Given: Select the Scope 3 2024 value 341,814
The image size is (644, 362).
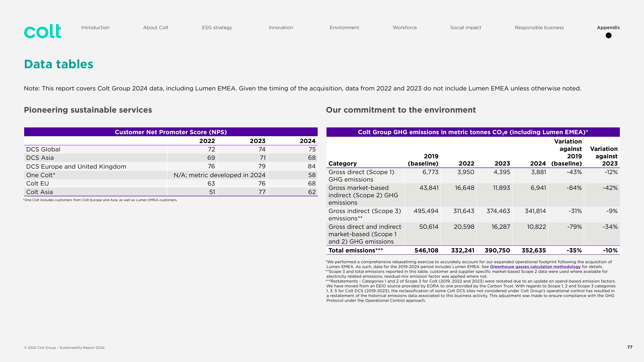Looking at the screenshot, I should click(535, 211).
